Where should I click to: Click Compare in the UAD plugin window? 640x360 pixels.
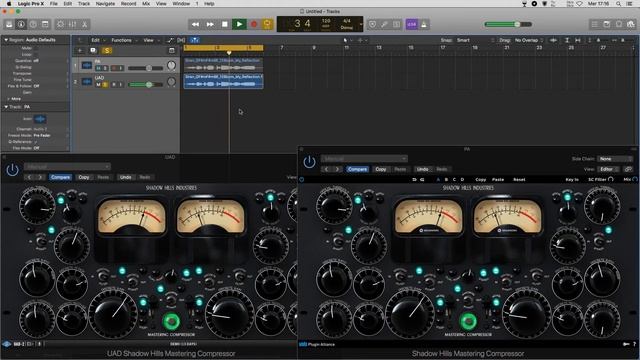[x=60, y=177]
